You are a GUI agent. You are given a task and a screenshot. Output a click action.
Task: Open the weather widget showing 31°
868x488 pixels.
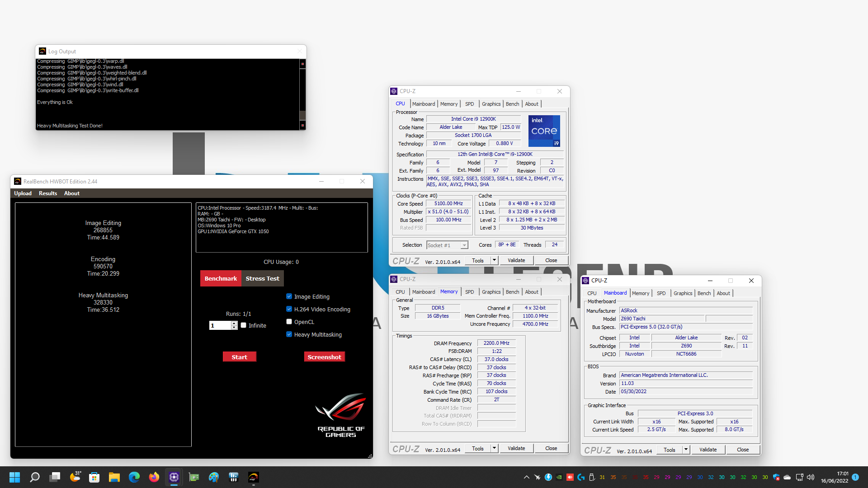tap(75, 477)
